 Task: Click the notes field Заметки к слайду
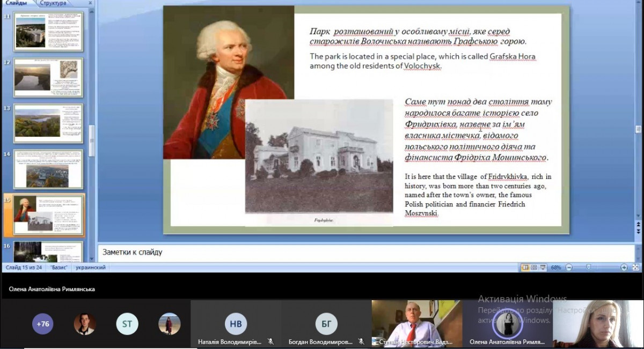pos(365,253)
